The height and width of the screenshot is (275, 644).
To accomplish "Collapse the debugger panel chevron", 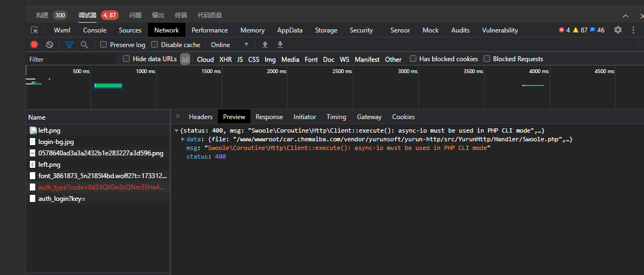I will coord(626,16).
